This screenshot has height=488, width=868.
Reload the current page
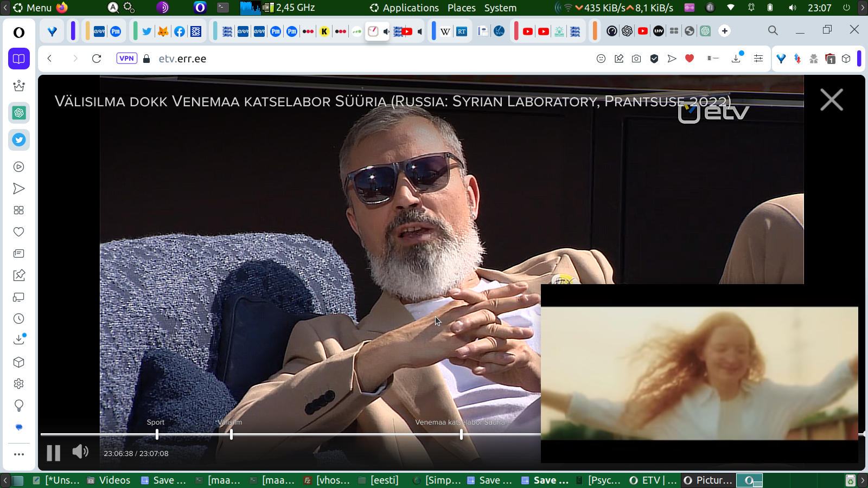pos(97,59)
